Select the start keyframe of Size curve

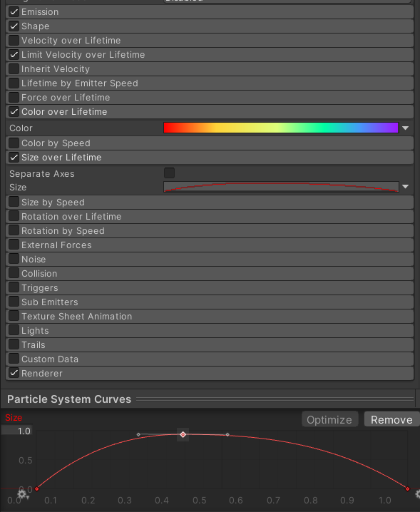pos(37,488)
